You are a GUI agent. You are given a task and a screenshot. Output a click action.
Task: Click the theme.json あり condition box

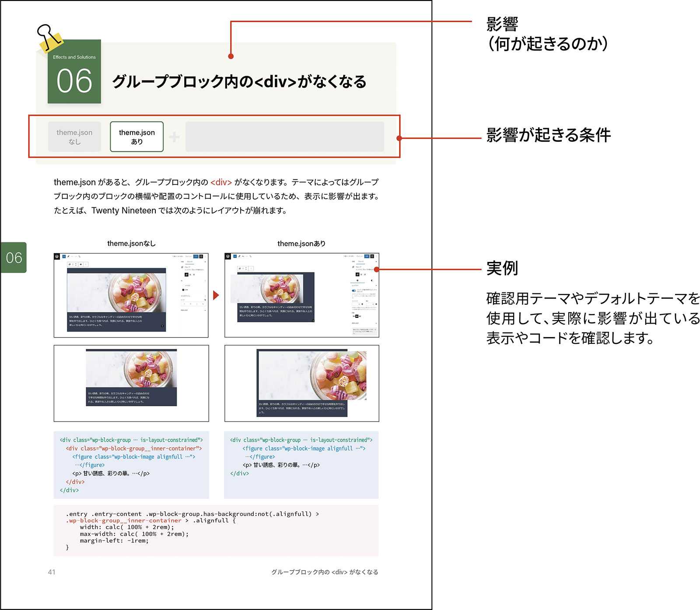tap(136, 136)
